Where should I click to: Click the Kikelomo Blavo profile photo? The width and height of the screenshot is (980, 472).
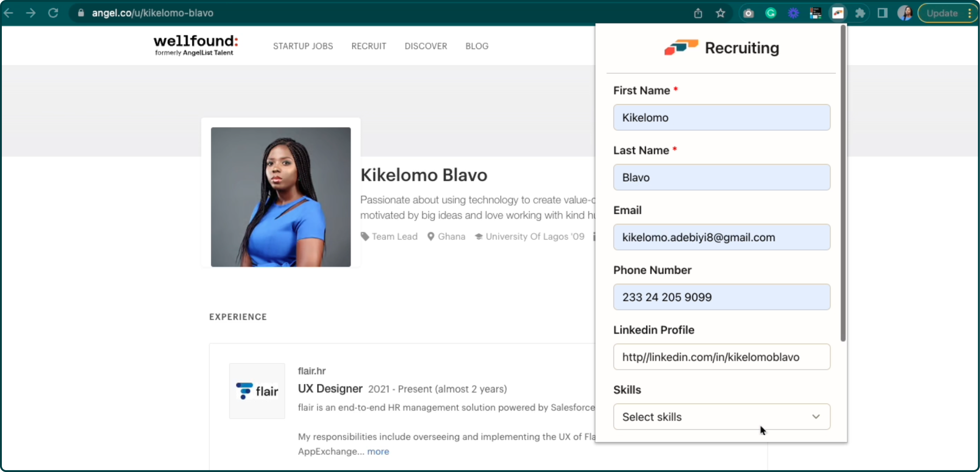coord(281,197)
